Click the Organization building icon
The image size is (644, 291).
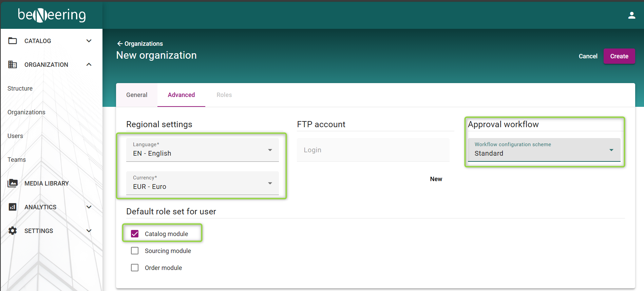(13, 64)
